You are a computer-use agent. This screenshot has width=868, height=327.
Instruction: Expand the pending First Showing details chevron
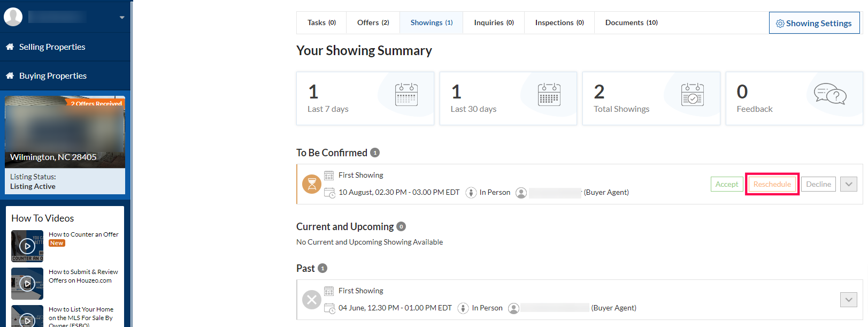tap(849, 184)
